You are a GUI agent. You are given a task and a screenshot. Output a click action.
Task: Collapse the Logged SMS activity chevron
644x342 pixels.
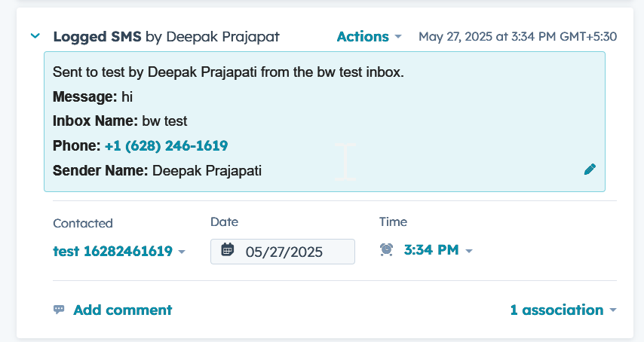pos(35,36)
